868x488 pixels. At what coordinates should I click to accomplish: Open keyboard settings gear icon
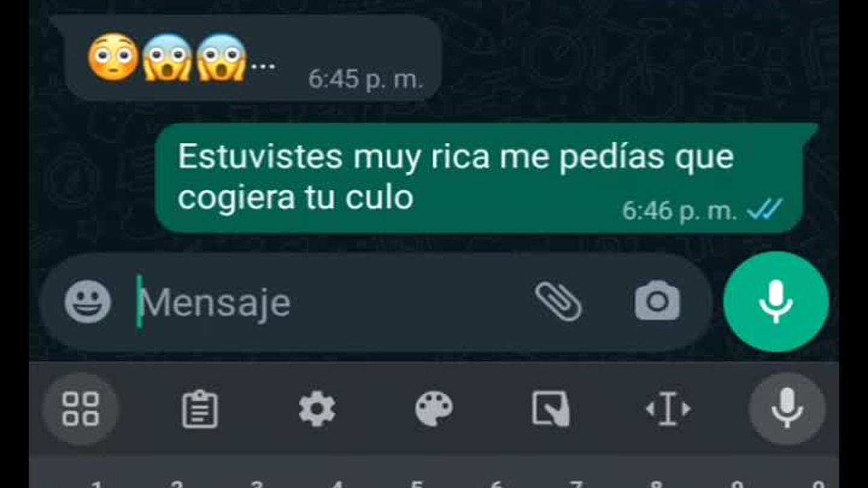tap(317, 409)
